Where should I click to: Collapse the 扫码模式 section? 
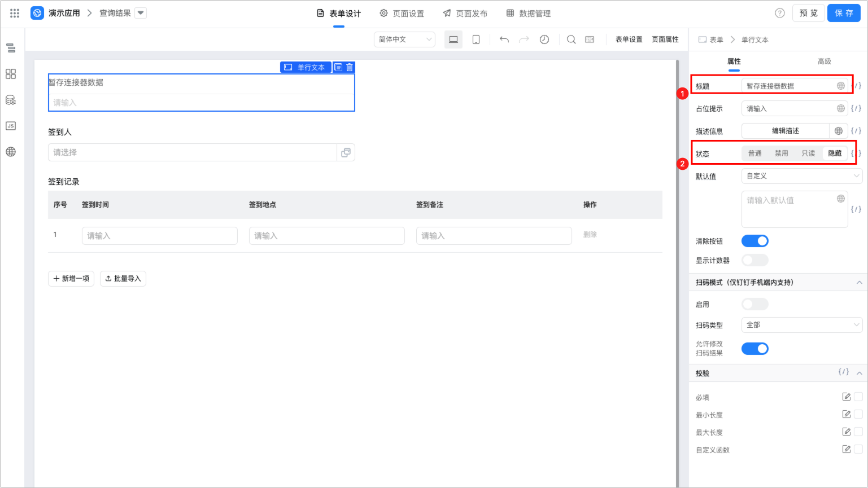[x=859, y=283]
